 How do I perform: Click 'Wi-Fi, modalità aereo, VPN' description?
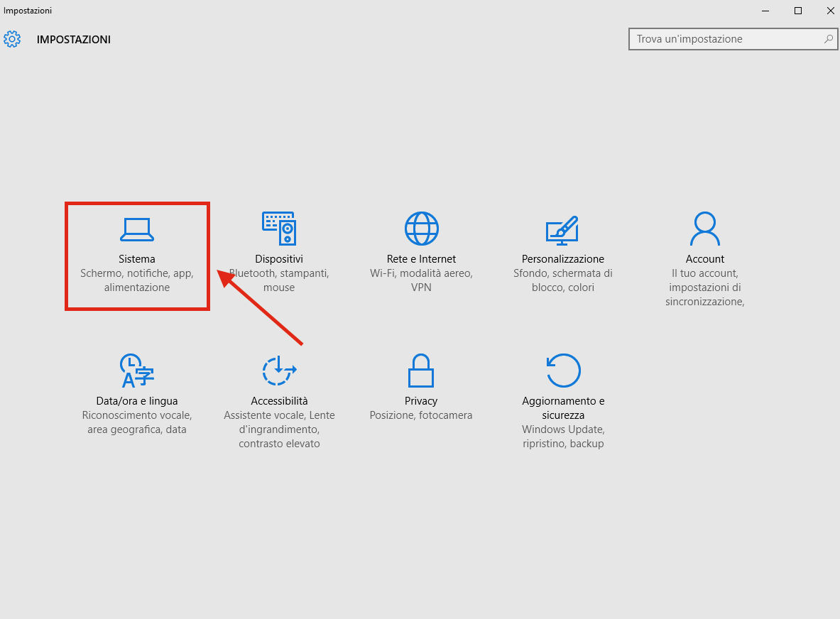(x=421, y=280)
